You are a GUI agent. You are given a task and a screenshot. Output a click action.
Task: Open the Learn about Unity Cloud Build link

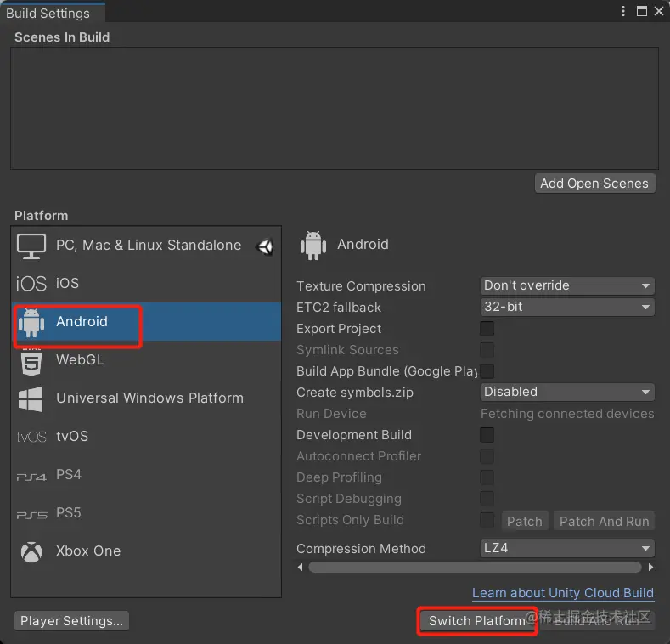pyautogui.click(x=563, y=593)
